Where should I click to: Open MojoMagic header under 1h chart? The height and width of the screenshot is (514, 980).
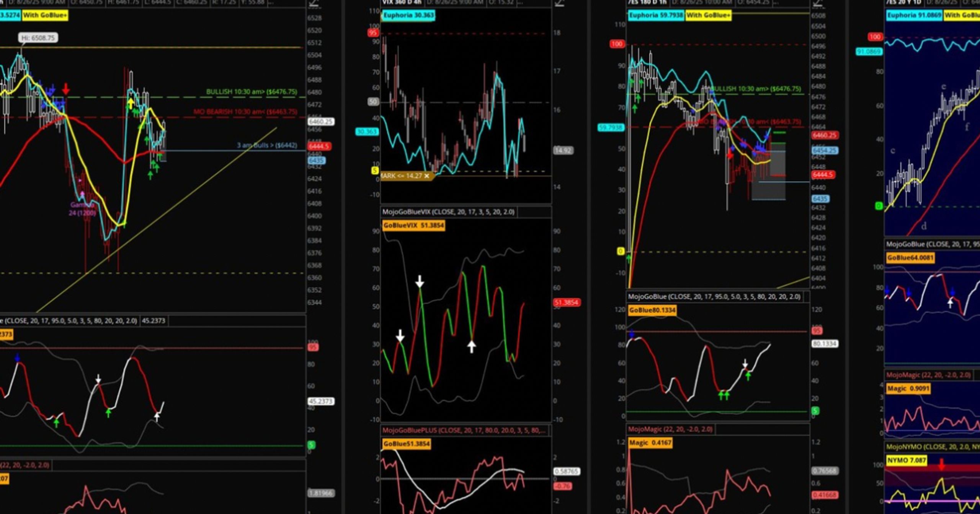[670, 429]
